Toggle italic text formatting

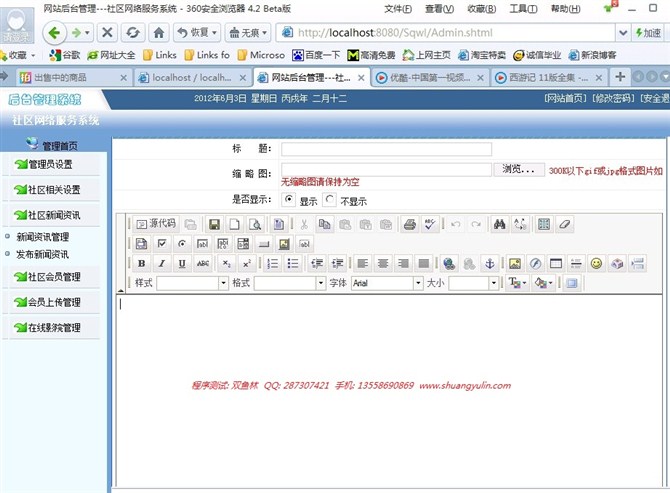(161, 264)
